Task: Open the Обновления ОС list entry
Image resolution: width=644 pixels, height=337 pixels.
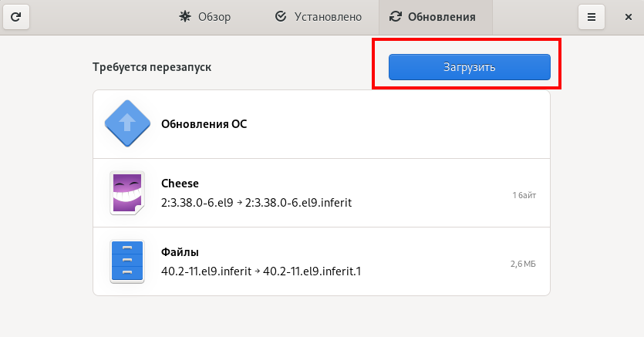Action: (x=204, y=123)
